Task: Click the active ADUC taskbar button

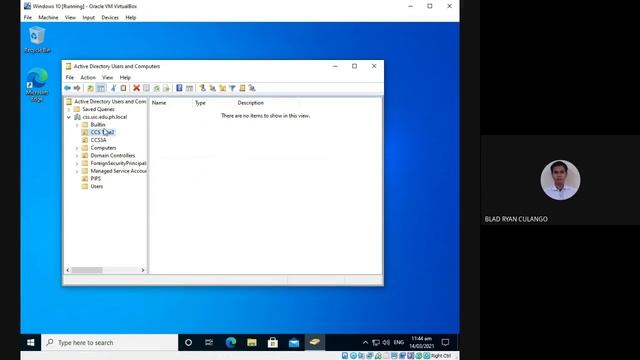Action: pos(315,342)
